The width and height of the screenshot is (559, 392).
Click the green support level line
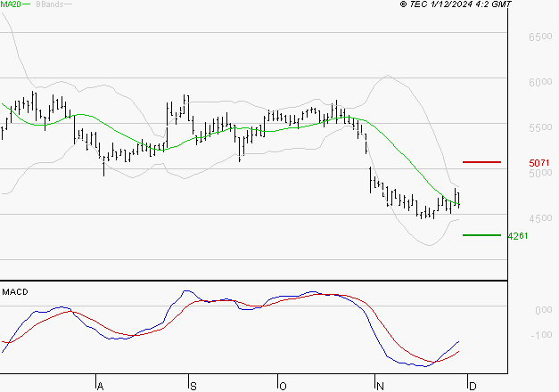481,235
